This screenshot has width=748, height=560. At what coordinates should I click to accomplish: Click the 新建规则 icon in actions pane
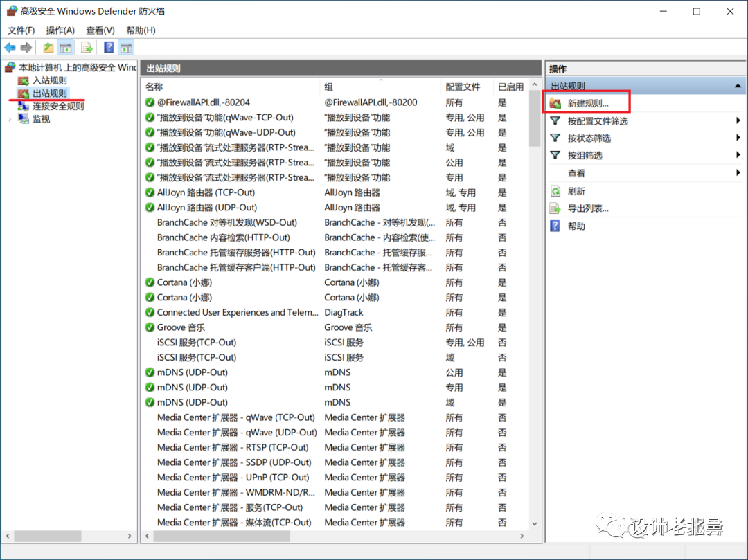coord(555,103)
